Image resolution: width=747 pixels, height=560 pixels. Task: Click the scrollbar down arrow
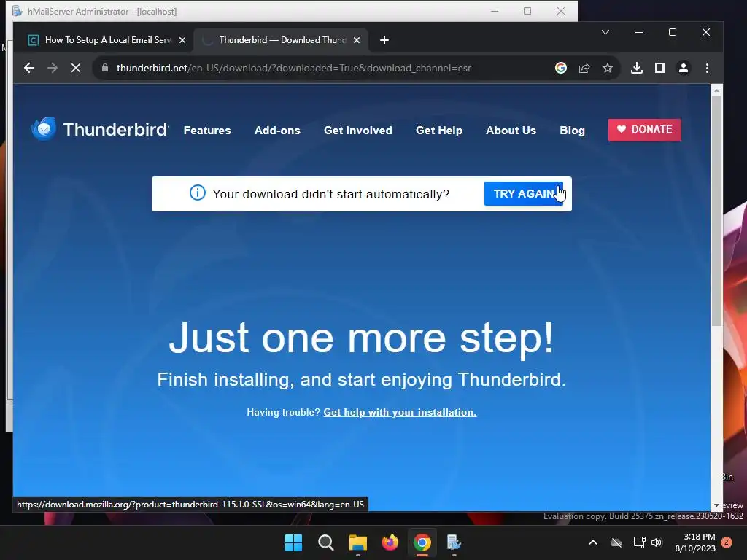[716, 505]
